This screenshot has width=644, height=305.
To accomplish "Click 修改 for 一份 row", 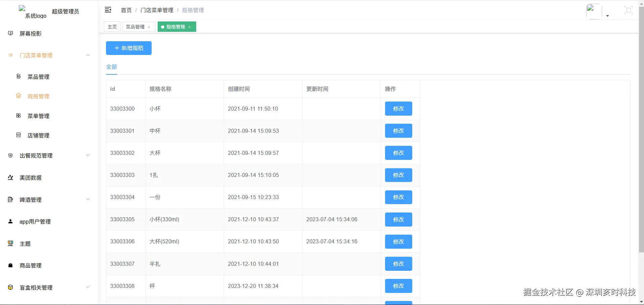I will click(x=398, y=197).
